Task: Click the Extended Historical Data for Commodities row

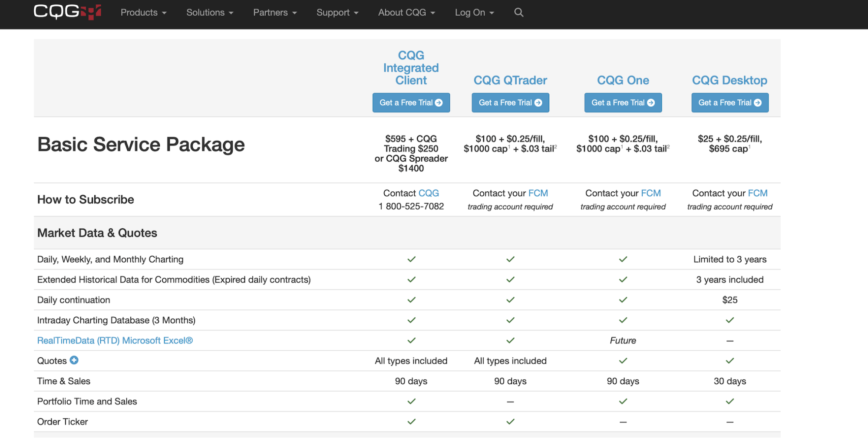Action: [x=407, y=280]
